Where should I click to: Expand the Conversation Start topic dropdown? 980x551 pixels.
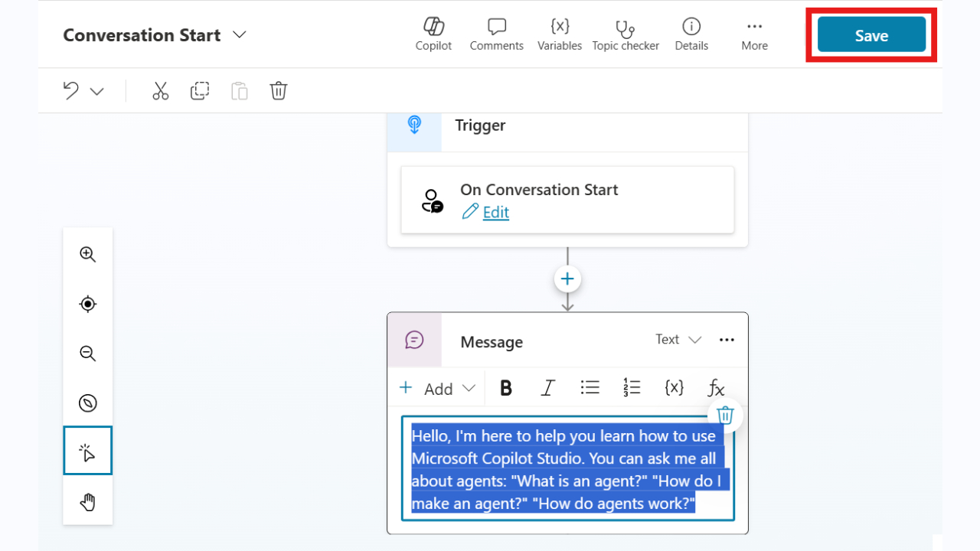pyautogui.click(x=240, y=34)
